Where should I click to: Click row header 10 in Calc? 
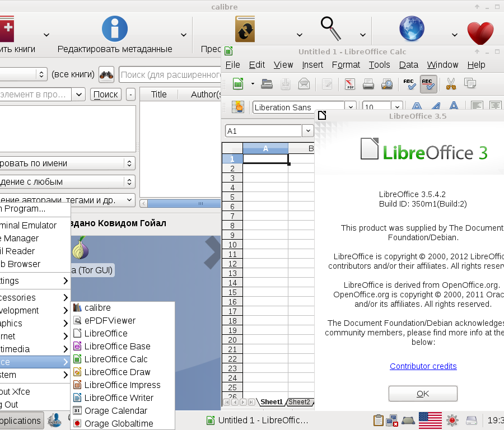[x=232, y=245]
